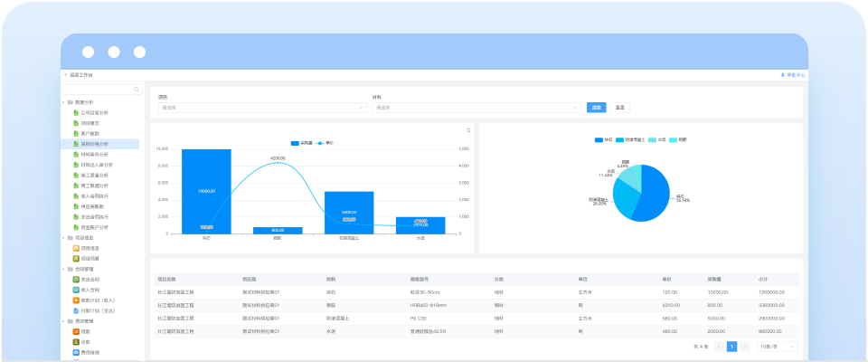Open the 项目 filter dropdown

[262, 108]
